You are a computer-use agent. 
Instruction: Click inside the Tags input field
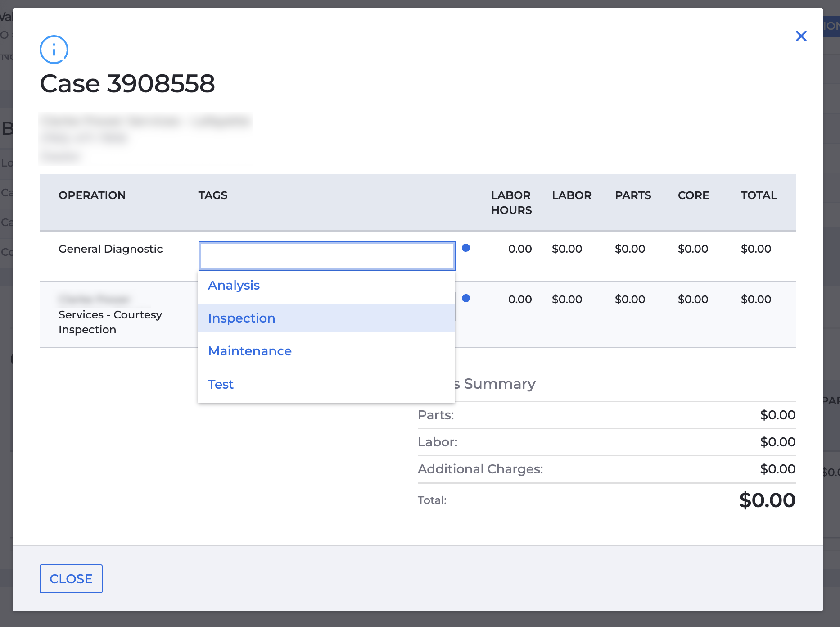326,256
